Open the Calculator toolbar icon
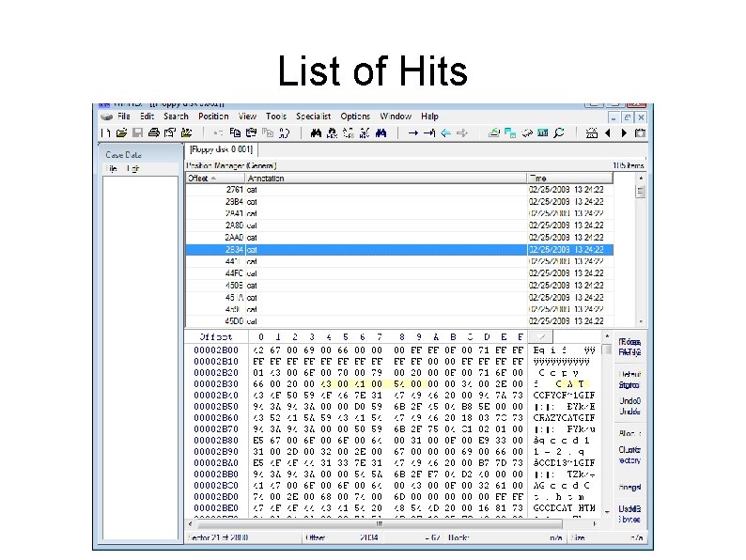Viewport: 746px width, 560px height. (543, 132)
